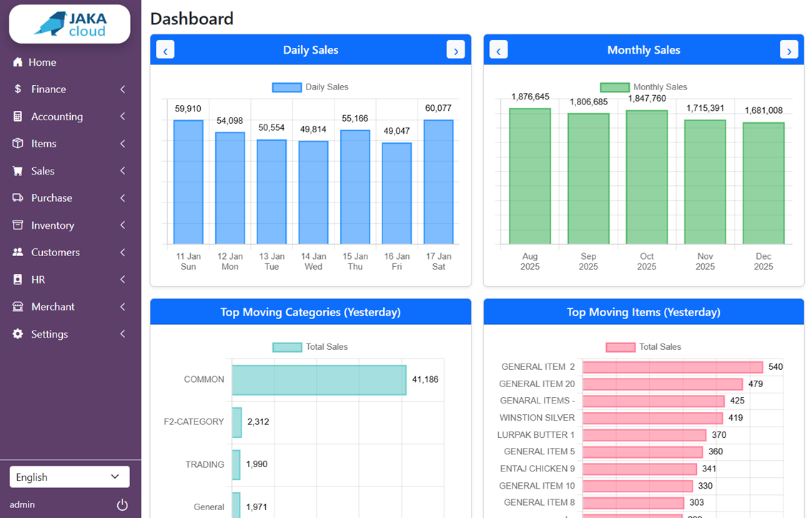
Task: Click the power logout icon next to admin
Action: coord(122,504)
